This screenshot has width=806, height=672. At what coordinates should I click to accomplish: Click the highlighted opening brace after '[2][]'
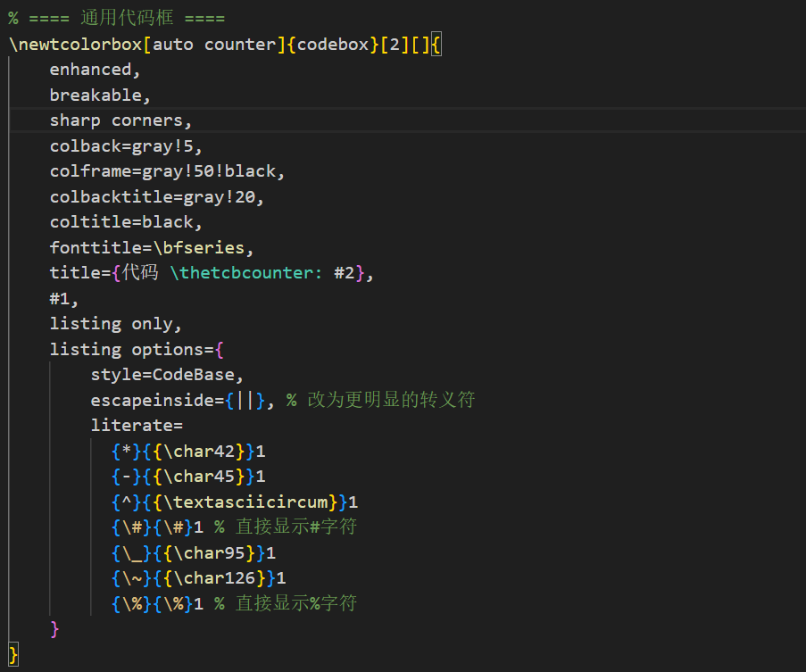436,45
